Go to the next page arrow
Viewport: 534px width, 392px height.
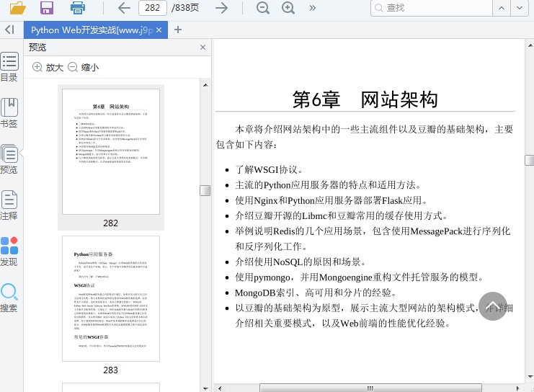pyautogui.click(x=223, y=8)
